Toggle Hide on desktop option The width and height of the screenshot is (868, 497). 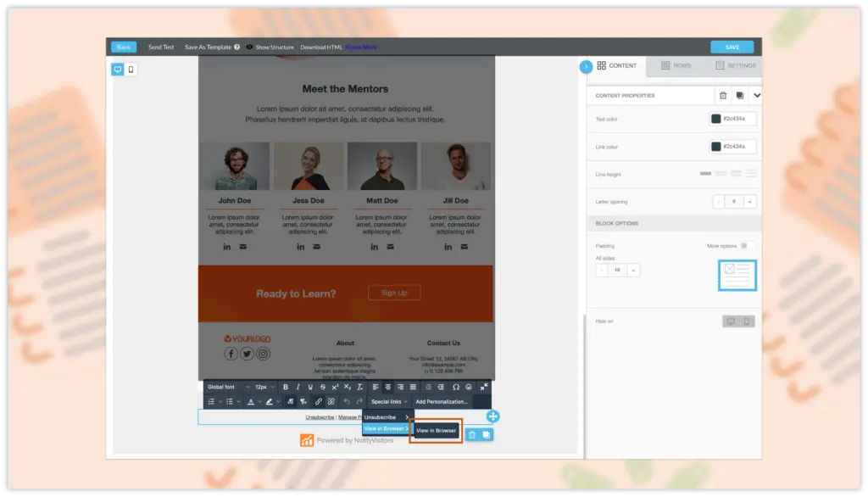point(731,321)
